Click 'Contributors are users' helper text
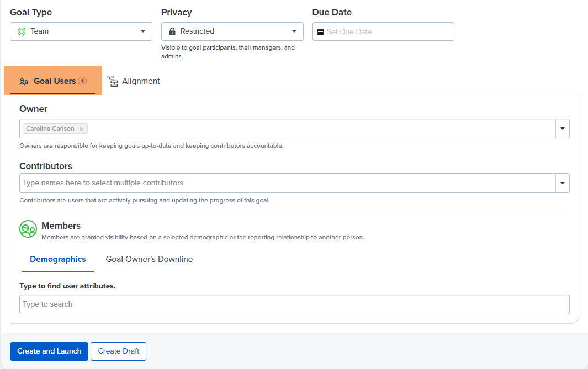The height and width of the screenshot is (369, 588). pyautogui.click(x=145, y=200)
